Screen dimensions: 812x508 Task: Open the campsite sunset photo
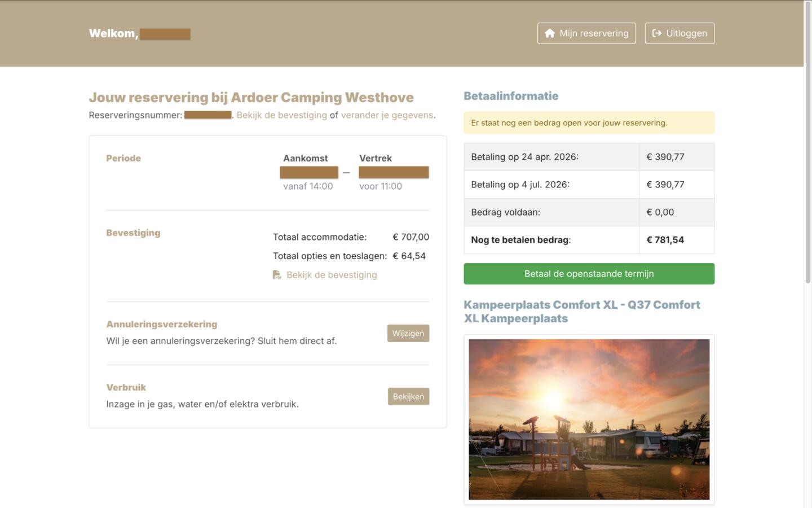(589, 419)
